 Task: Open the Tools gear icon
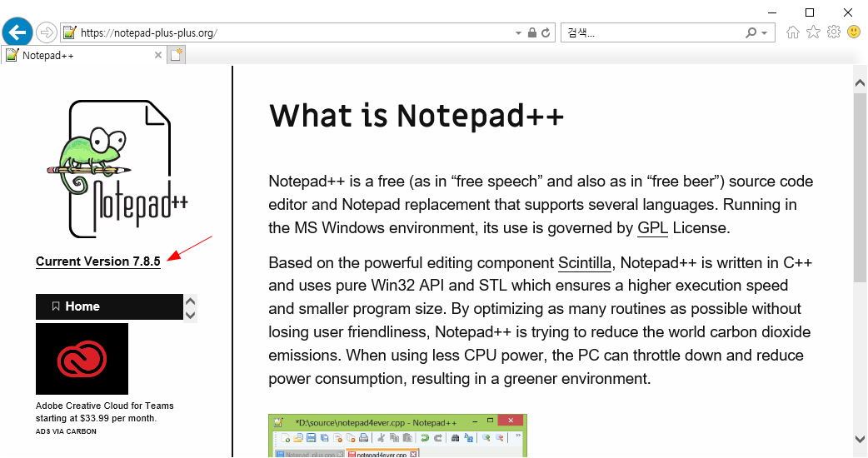(x=834, y=32)
